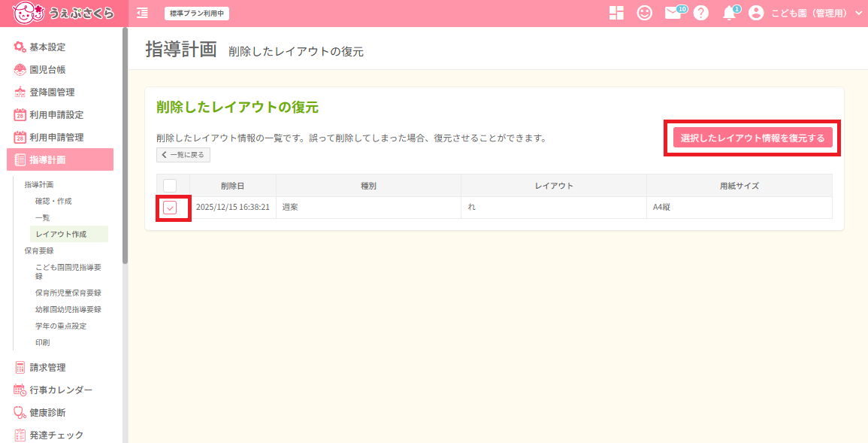The height and width of the screenshot is (443, 868).
Task: Select 保育要録 submenu heading
Action: coord(39,251)
